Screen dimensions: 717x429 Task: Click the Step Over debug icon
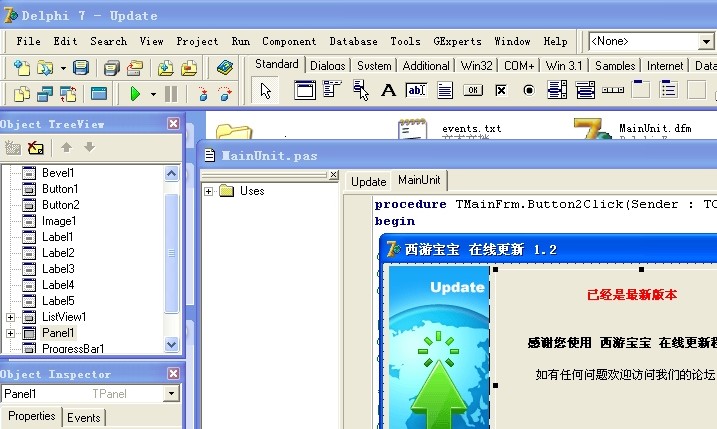click(x=225, y=94)
